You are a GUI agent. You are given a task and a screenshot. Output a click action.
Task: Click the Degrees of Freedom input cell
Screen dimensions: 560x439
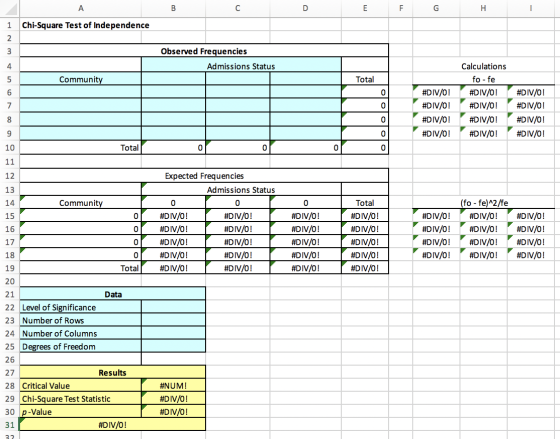tap(174, 346)
